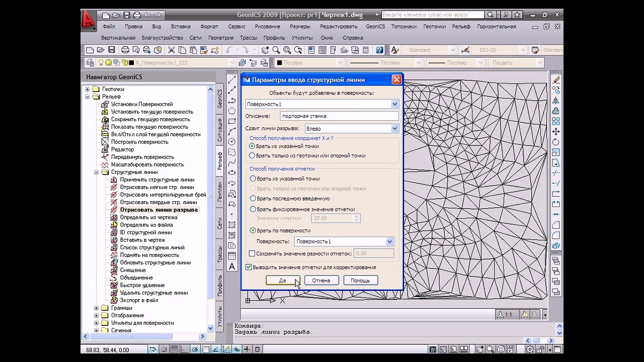Viewport: 644px width, 362px height.
Task: Select the Polygon draw tool
Action: point(232,111)
